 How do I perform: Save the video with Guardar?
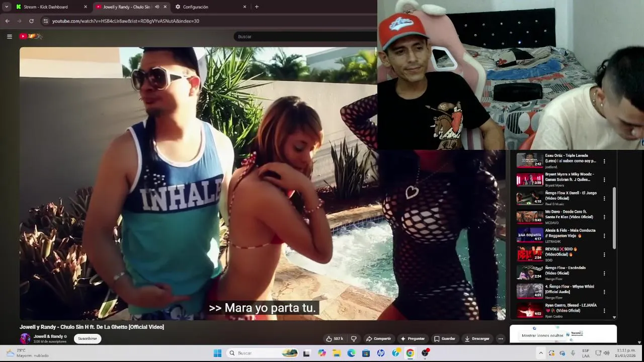(445, 339)
